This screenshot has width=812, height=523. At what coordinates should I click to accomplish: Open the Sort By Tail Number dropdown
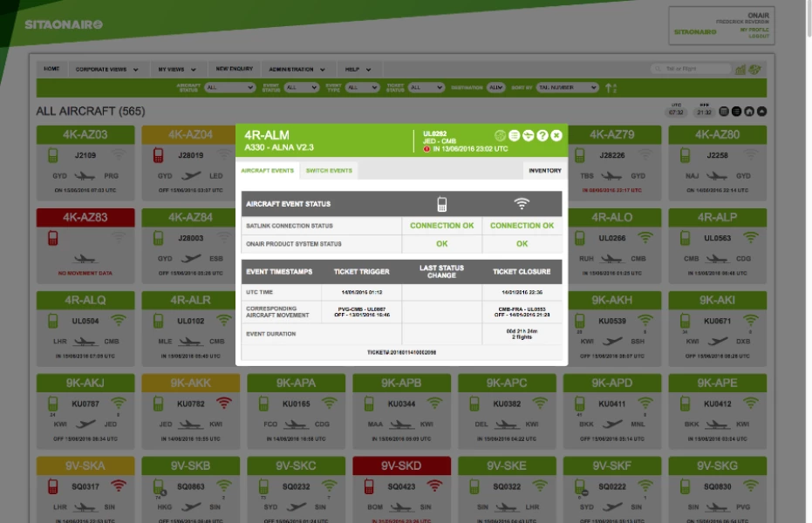coord(567,88)
